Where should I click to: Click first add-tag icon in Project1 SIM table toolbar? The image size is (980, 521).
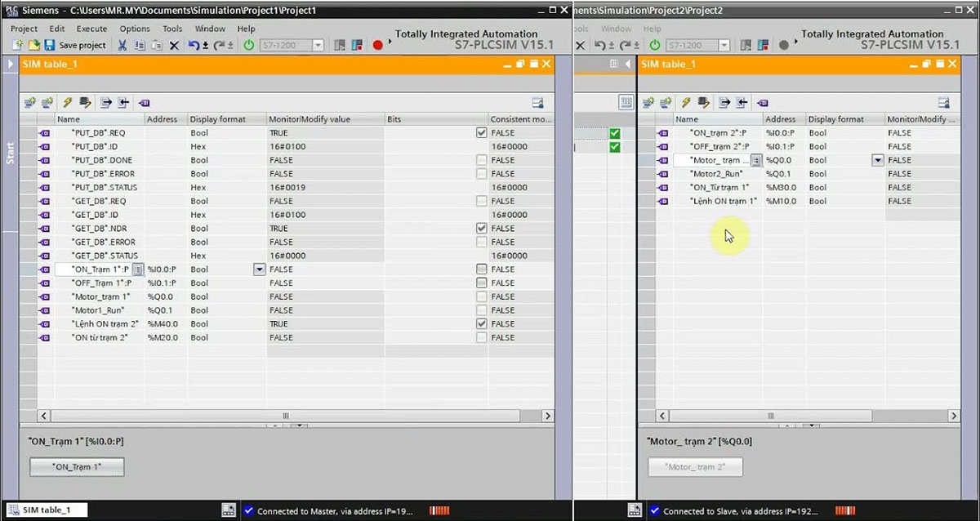(x=29, y=103)
